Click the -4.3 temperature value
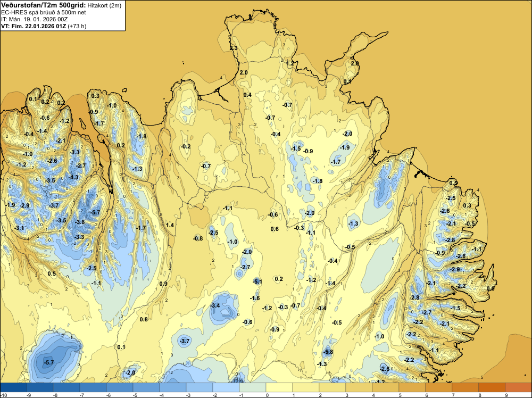The width and height of the screenshot is (532, 398). coord(73,177)
